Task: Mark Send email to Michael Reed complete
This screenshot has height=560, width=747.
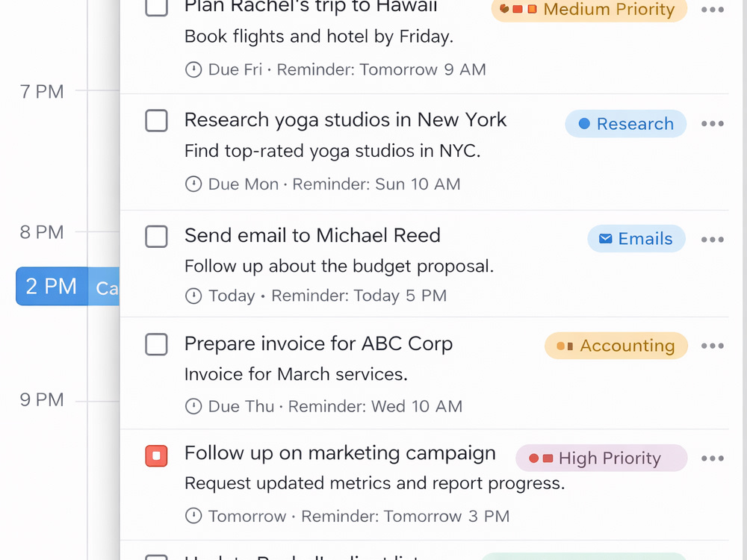Action: pos(156,237)
